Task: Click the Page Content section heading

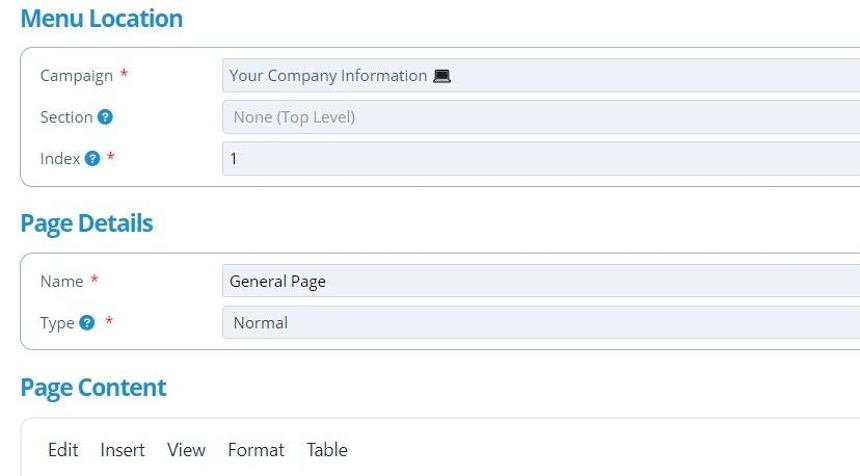Action: (93, 388)
